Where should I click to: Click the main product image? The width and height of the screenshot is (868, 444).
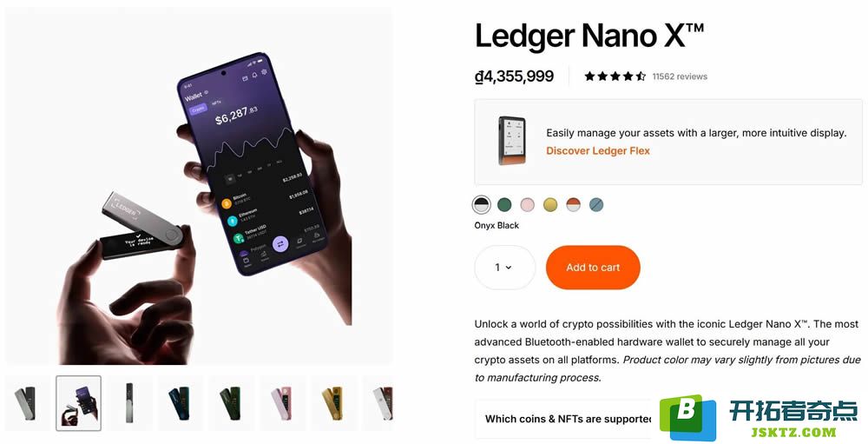[x=200, y=186]
